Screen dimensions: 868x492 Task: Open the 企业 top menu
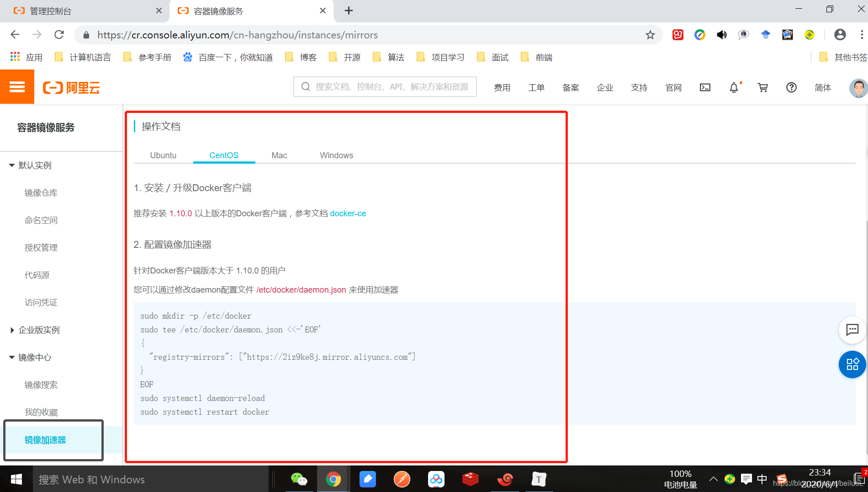(x=605, y=87)
